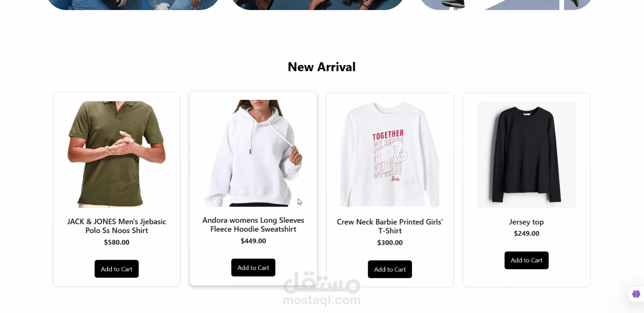Click the New Arrival section heading
Image resolution: width=644 pixels, height=313 pixels.
pyautogui.click(x=322, y=67)
